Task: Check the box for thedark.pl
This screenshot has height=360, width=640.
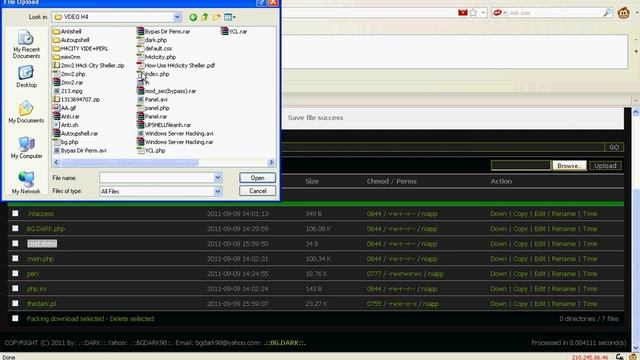Action: [x=15, y=303]
